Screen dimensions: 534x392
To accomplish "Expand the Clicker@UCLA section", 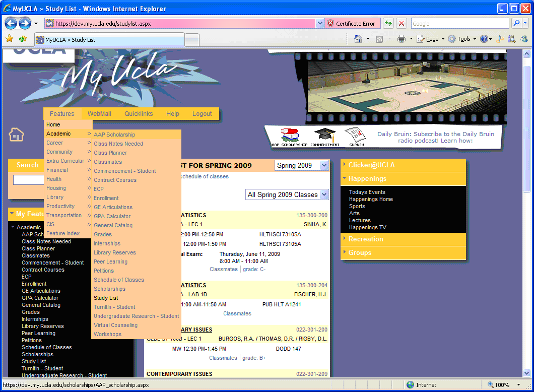I will pos(371,165).
